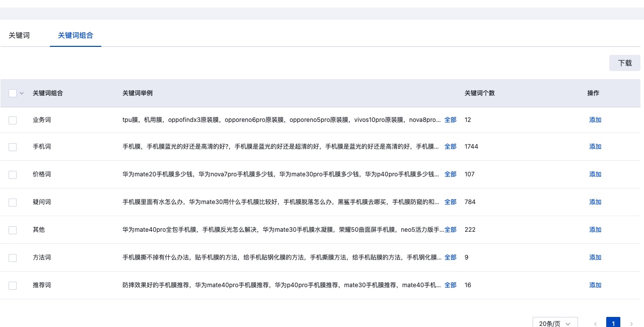Check the 手机词 row checkbox
Screen dimensions: 644x327
point(13,147)
